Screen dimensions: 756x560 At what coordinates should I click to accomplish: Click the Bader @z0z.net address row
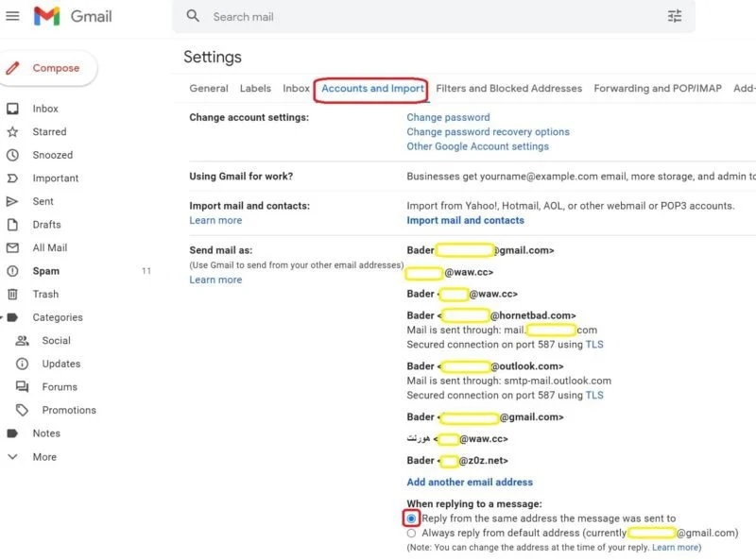tap(457, 460)
